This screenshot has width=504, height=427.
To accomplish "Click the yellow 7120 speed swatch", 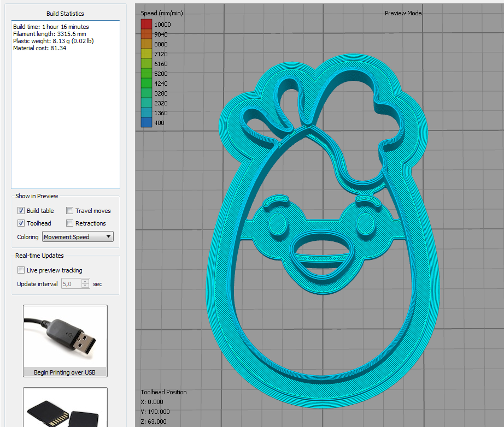I will 146,54.
